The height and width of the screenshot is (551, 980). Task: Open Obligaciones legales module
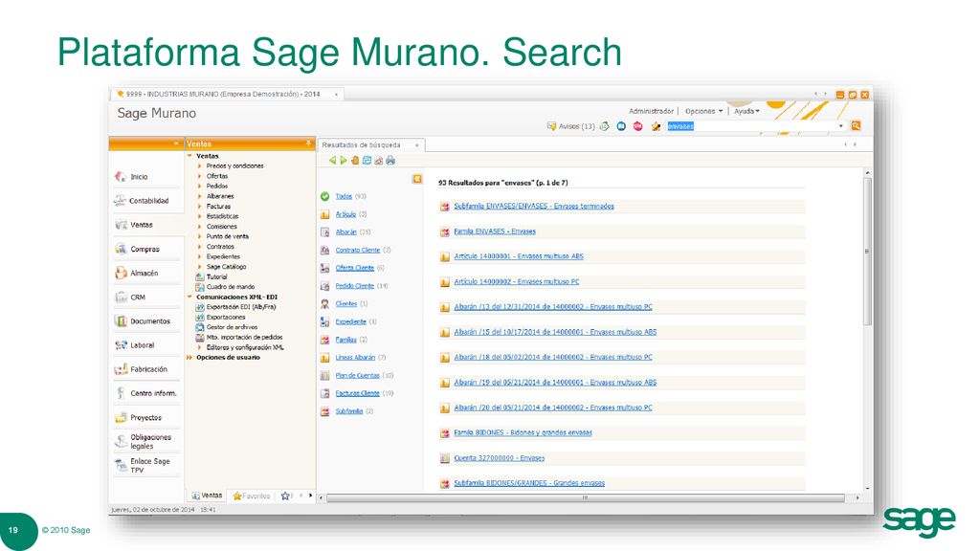point(144,442)
